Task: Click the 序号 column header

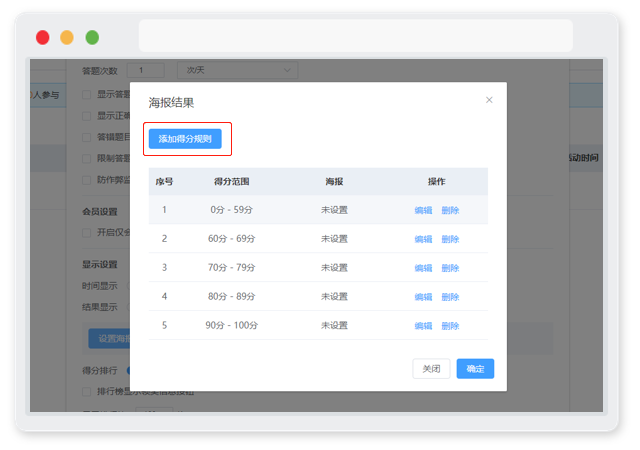Action: [x=164, y=182]
